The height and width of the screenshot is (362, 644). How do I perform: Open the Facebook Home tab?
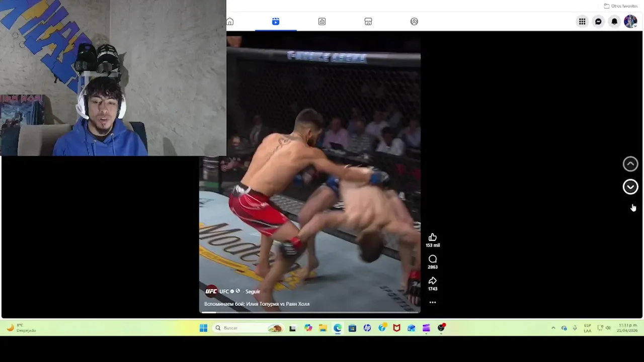tap(230, 22)
